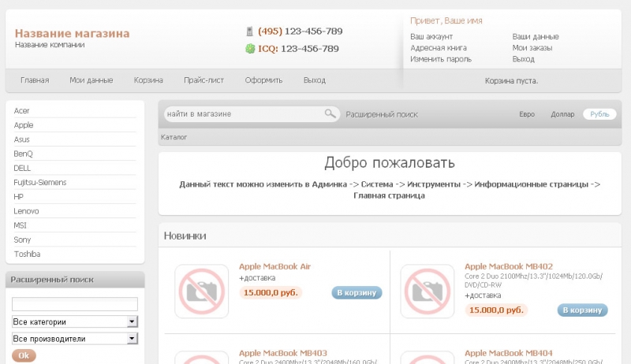631x364 pixels.
Task: Open the Apple MacBook MB403 product title
Action: [x=283, y=353]
